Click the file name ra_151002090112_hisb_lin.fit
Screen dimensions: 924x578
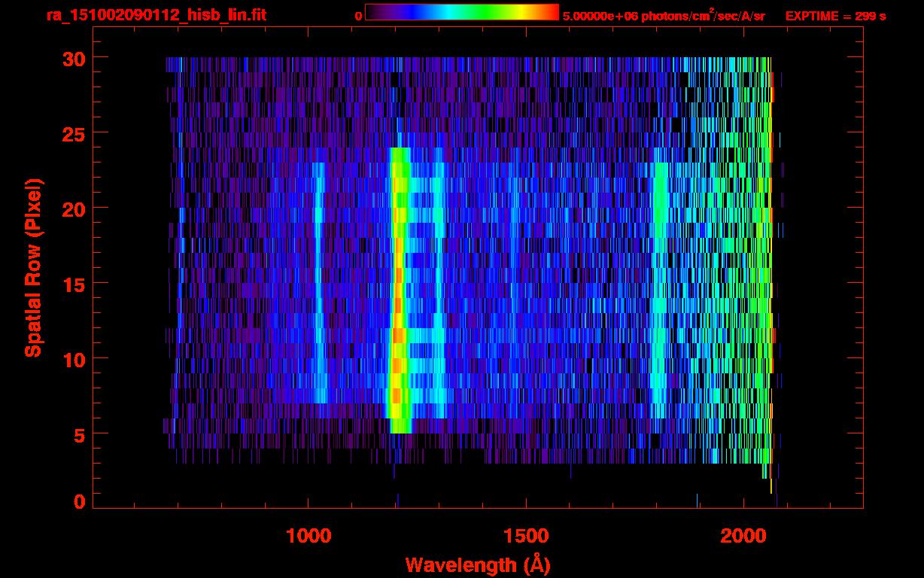(156, 15)
